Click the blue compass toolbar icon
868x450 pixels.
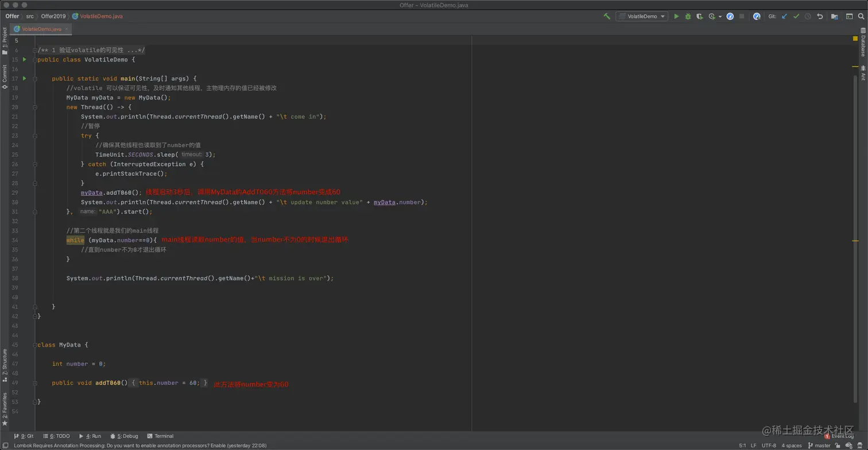coord(730,16)
